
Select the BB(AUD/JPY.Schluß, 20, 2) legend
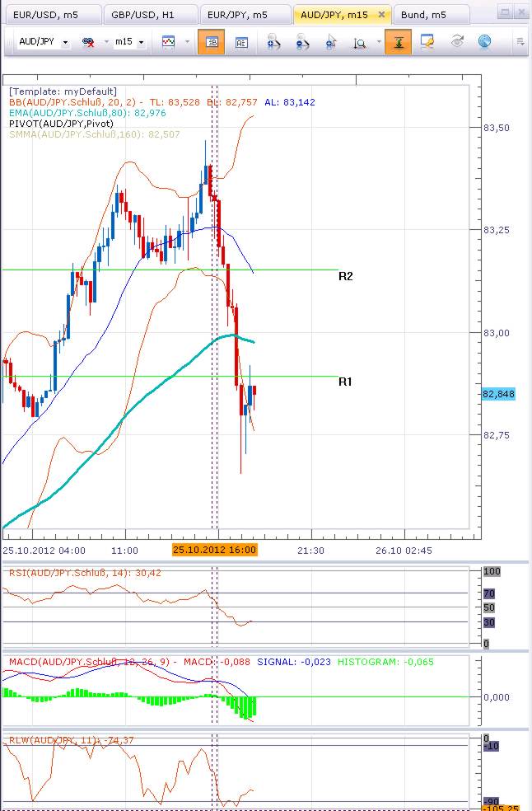pyautogui.click(x=72, y=102)
